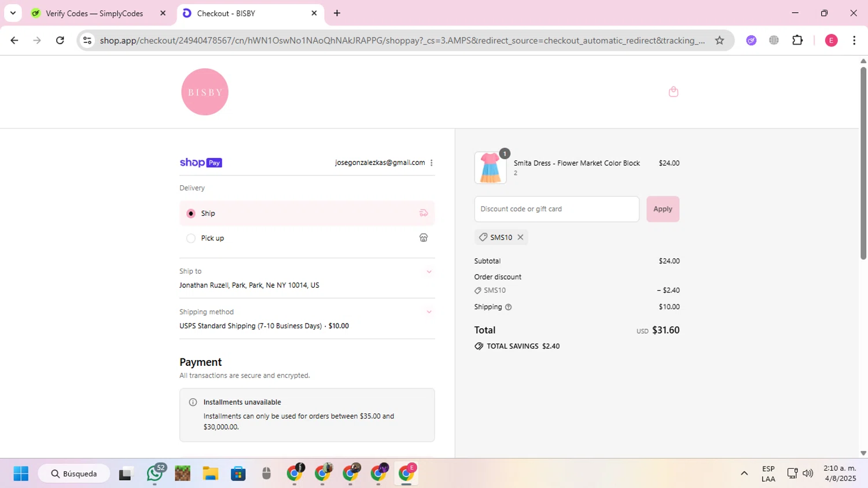Close the Checkout - BISBY tab
The height and width of the screenshot is (488, 868).
click(314, 13)
